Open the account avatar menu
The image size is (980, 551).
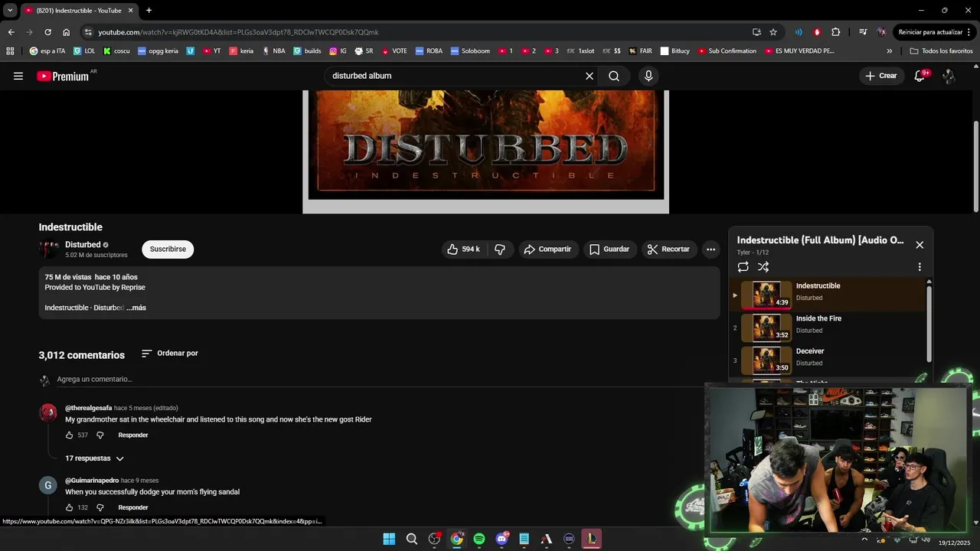point(949,76)
